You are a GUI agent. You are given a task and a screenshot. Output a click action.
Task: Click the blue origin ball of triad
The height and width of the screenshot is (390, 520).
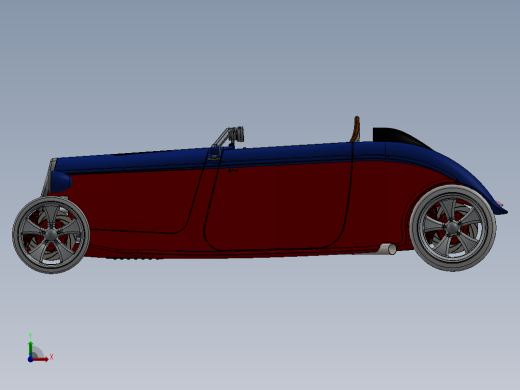click(x=30, y=359)
